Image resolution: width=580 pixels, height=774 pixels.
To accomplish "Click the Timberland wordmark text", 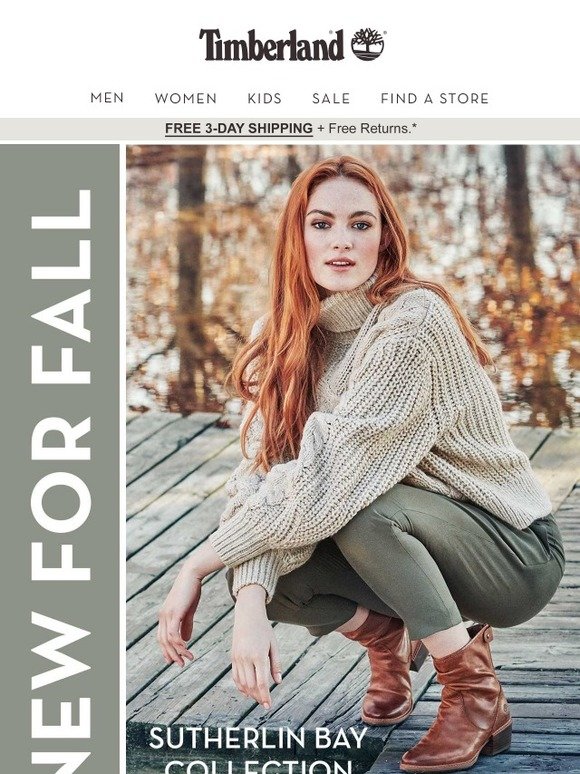I will point(271,45).
